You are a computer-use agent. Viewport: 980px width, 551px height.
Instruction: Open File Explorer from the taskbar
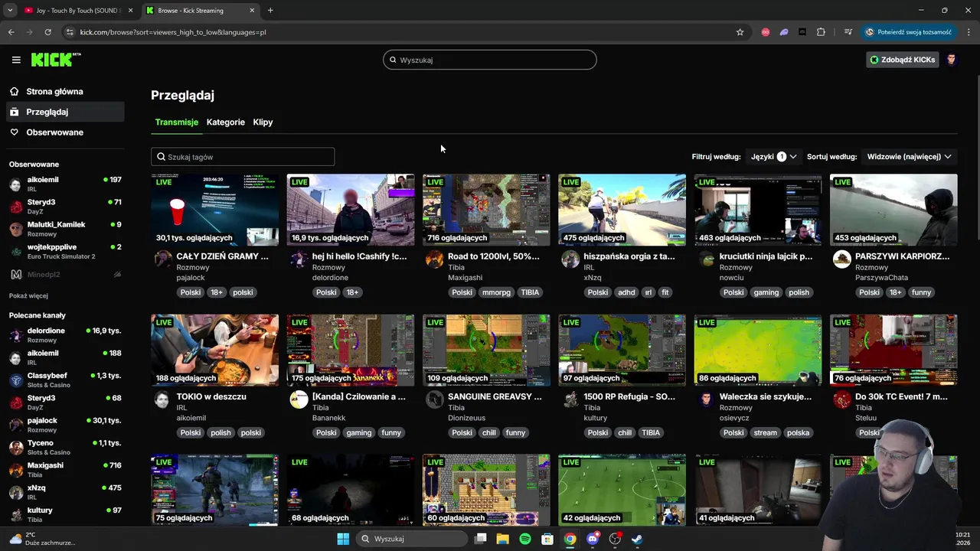[502, 539]
